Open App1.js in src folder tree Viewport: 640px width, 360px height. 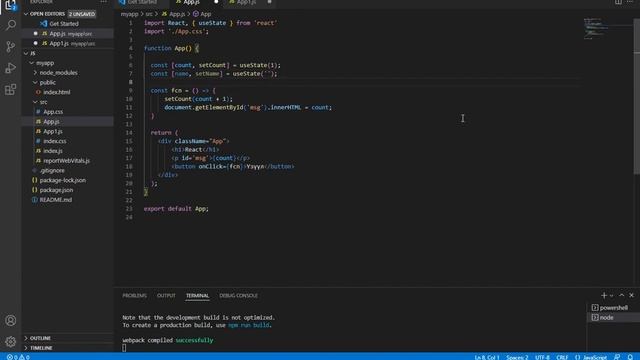pos(53,131)
